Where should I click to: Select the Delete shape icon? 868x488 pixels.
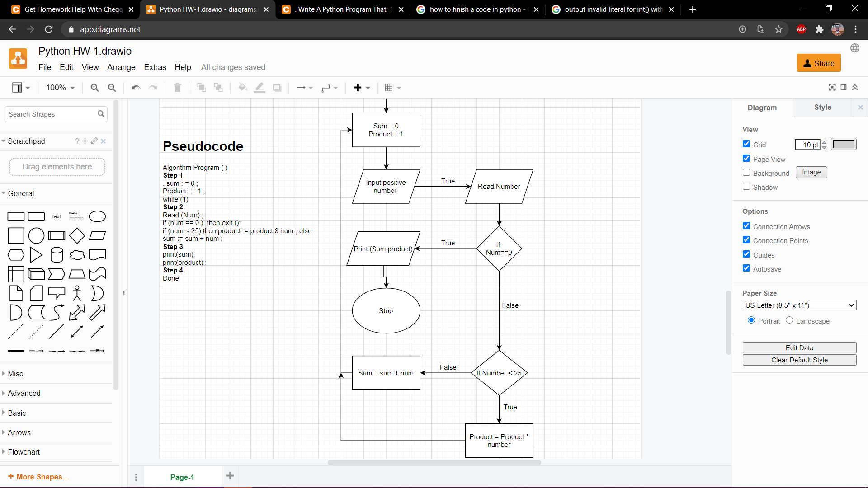click(177, 88)
